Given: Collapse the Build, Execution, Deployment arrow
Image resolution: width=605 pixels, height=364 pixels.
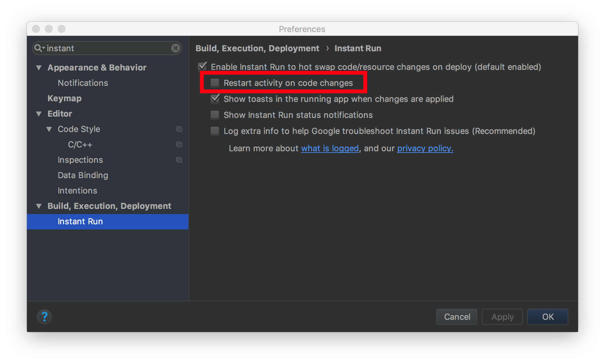Looking at the screenshot, I should click(39, 206).
